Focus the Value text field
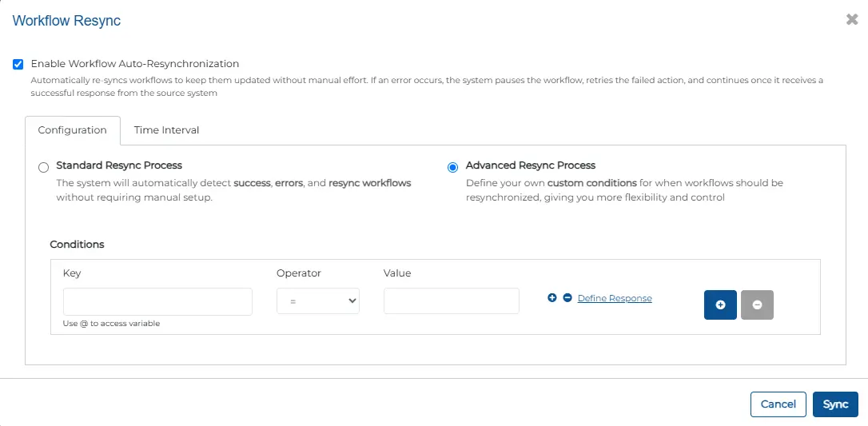Viewport: 868px width, 426px height. (451, 301)
